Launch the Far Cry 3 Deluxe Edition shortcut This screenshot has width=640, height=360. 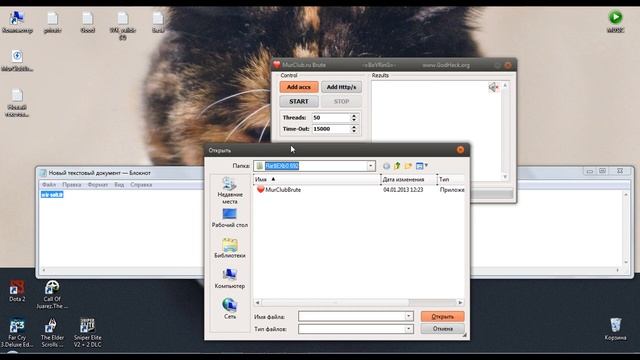pos(17,333)
